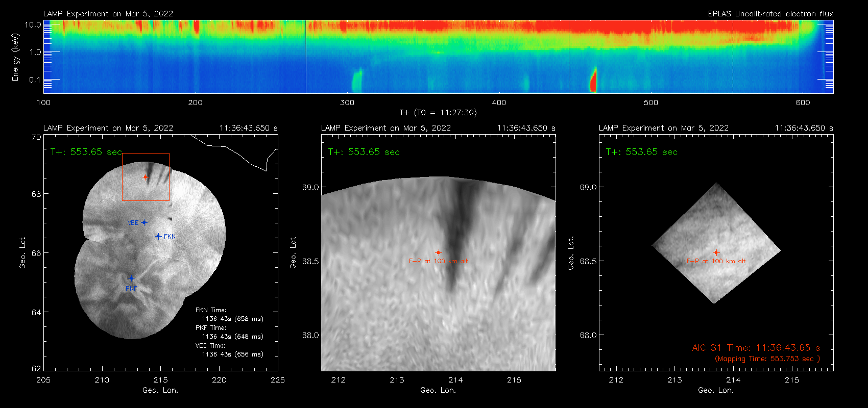Click the '1136 43s (656 ms)' value
This screenshot has width=868, height=408.
point(233,354)
